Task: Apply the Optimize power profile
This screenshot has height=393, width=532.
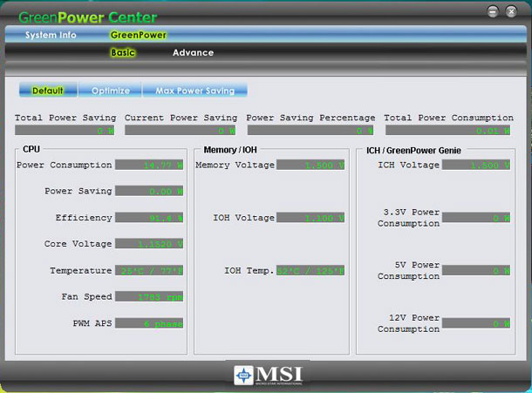Action: tap(110, 91)
